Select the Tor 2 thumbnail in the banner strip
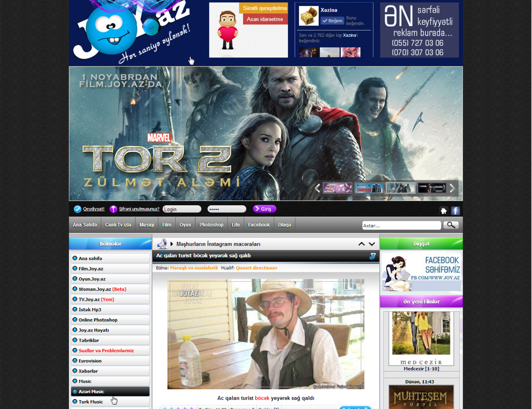 (x=400, y=188)
